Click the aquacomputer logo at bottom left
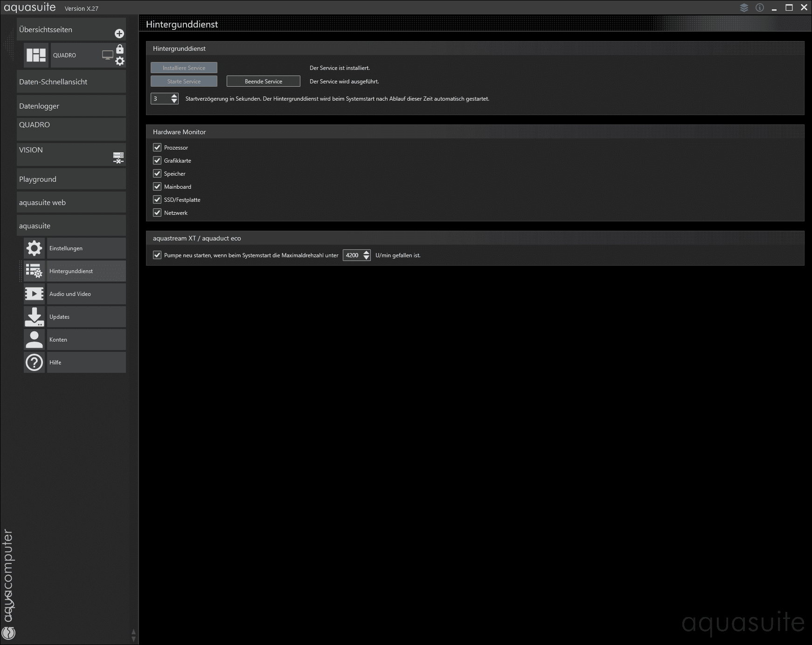This screenshot has height=645, width=812. 9,632
